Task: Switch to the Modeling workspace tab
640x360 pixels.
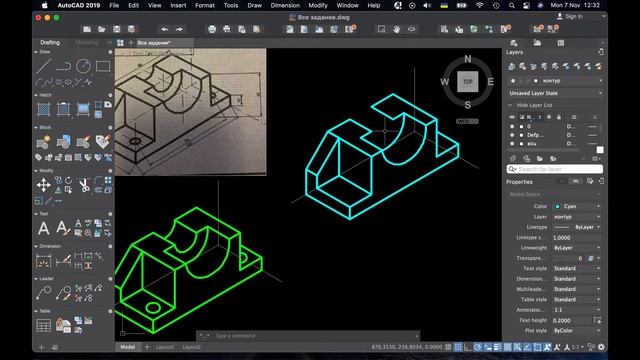Action: [87, 42]
